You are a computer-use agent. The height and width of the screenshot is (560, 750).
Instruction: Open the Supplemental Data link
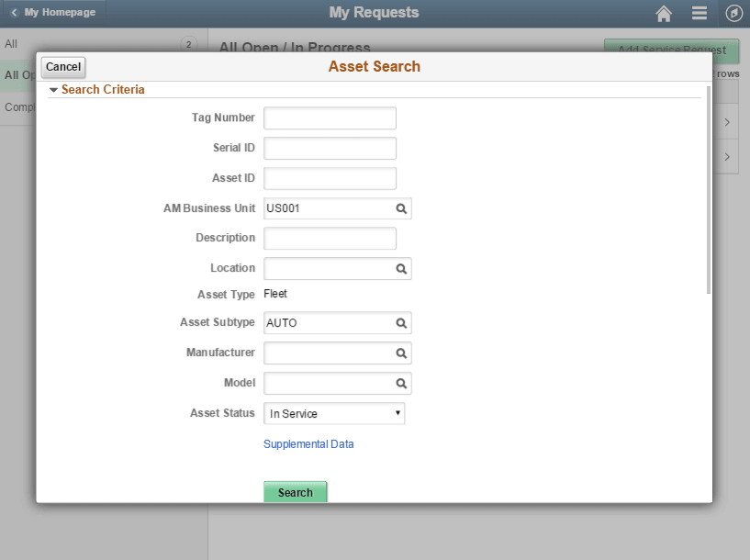point(308,443)
